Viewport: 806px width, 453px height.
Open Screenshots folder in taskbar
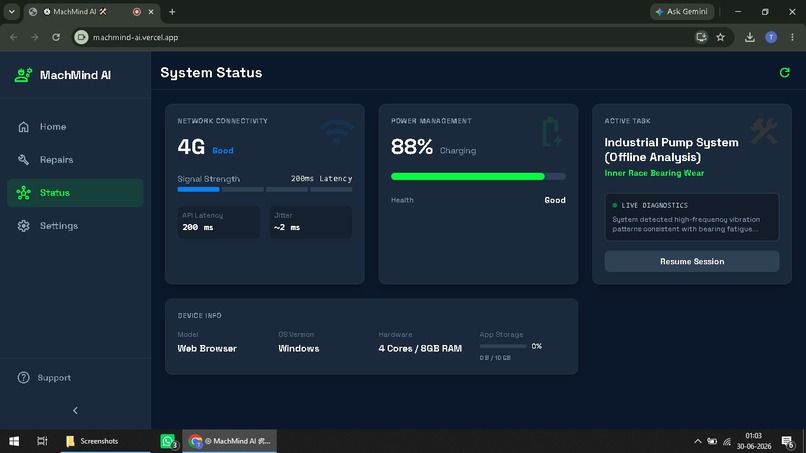point(105,441)
